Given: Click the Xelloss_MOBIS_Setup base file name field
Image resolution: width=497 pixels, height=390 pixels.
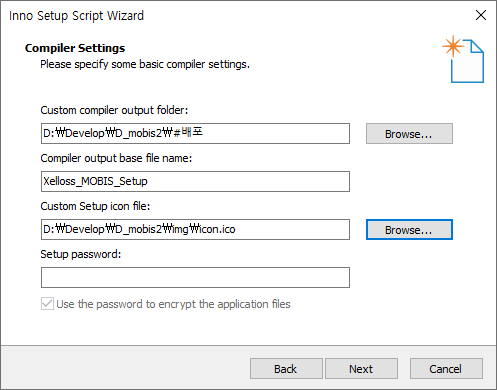Looking at the screenshot, I should click(195, 181).
